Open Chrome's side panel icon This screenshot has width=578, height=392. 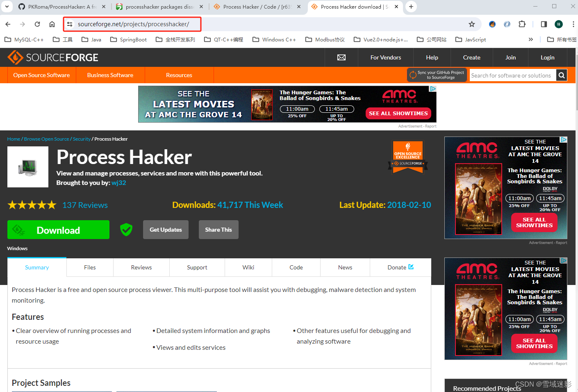point(544,24)
